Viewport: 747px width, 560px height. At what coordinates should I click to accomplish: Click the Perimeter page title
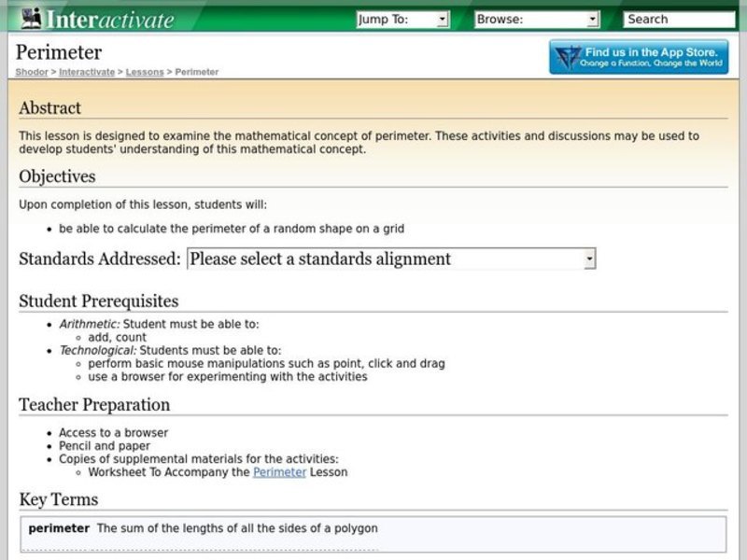point(59,52)
